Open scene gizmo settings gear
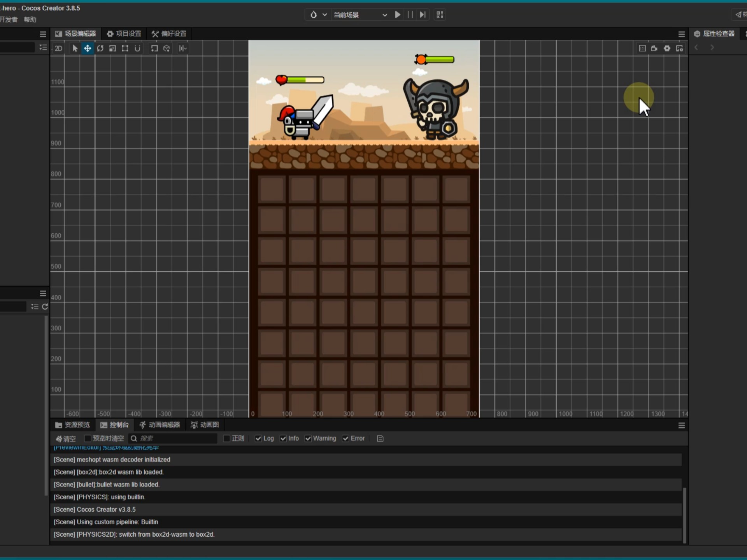The height and width of the screenshot is (560, 747). click(667, 48)
